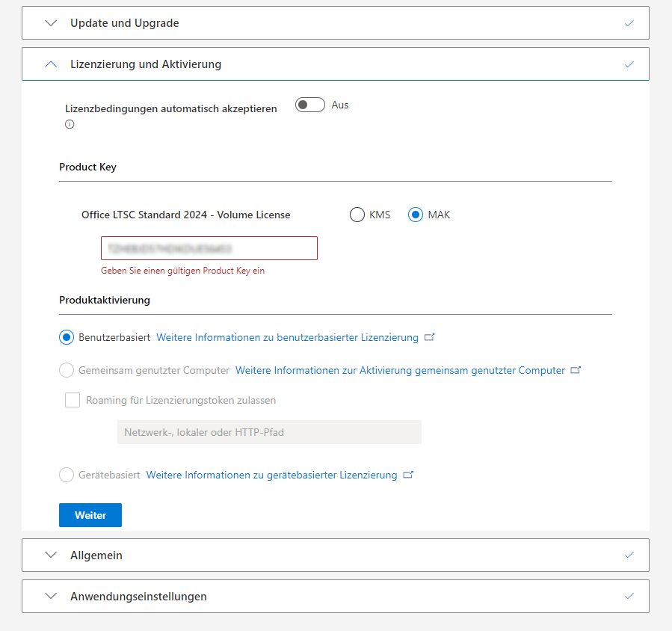
Task: Enable Lizenzbedingungen automatisch akzeptieren toggle
Action: [309, 105]
